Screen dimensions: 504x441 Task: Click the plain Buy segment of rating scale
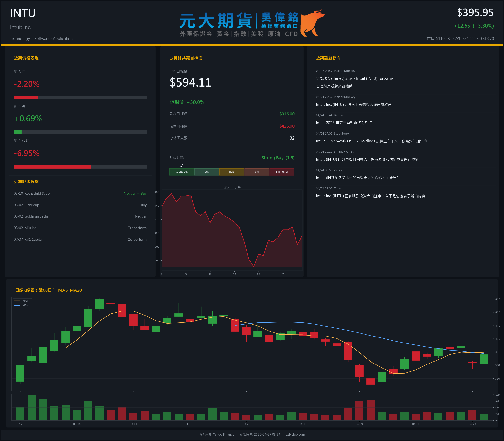(207, 172)
